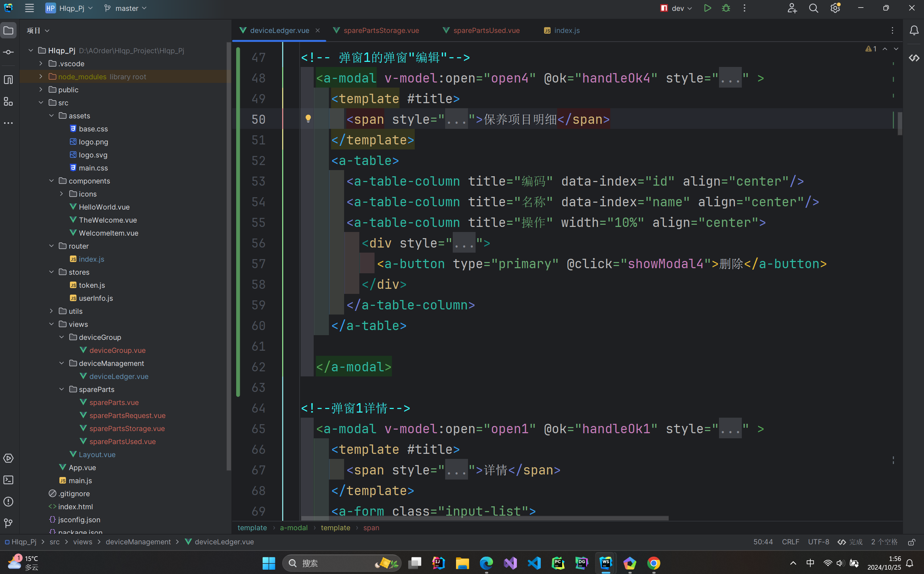924x574 pixels.
Task: Select deviceGroup.vue in project tree
Action: [117, 350]
